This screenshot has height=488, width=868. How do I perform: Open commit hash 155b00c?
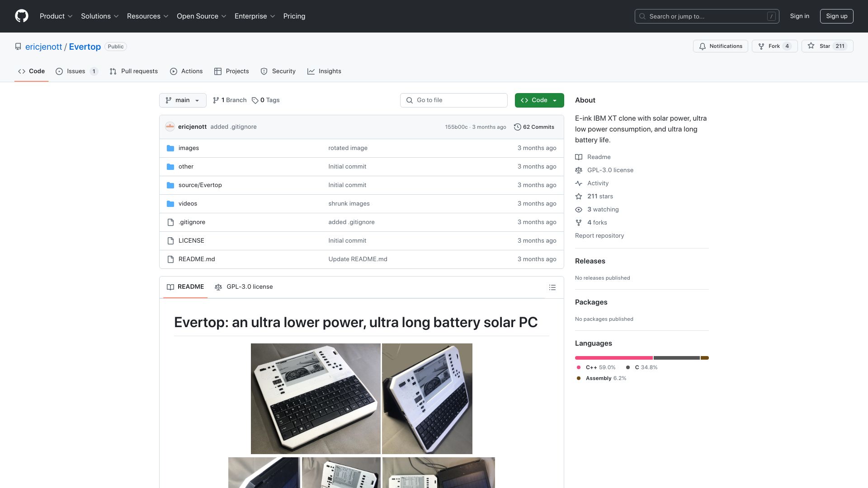click(x=456, y=127)
